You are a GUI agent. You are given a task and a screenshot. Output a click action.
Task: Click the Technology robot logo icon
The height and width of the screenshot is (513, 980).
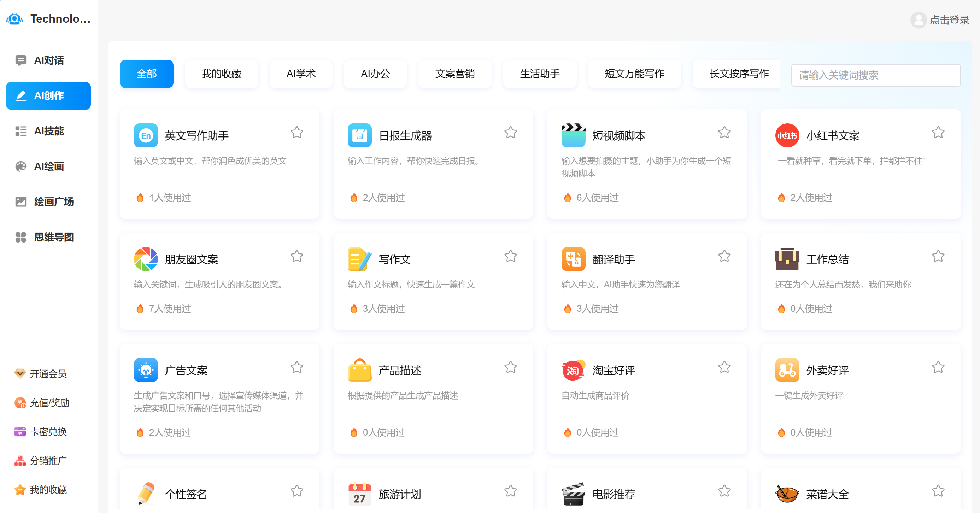point(15,19)
